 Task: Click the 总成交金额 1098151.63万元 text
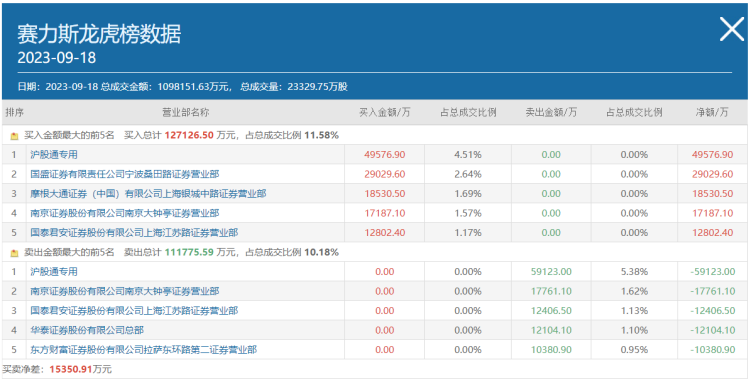click(166, 87)
